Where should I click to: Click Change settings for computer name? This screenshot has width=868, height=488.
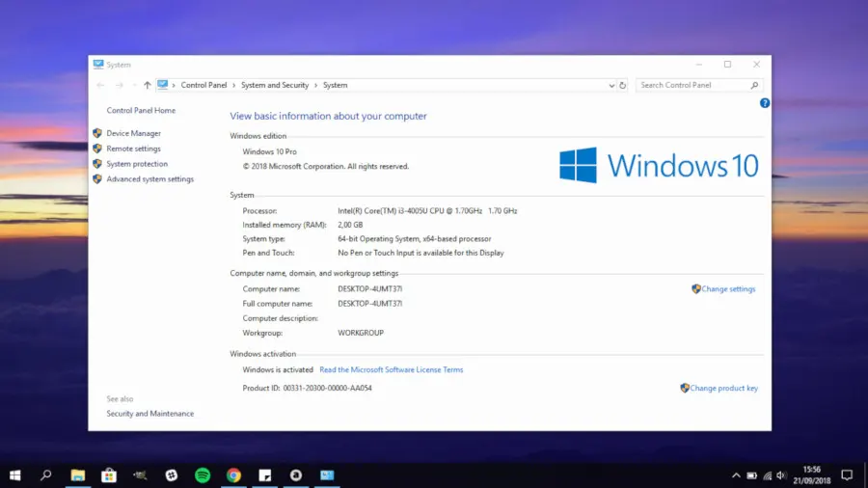pos(728,288)
